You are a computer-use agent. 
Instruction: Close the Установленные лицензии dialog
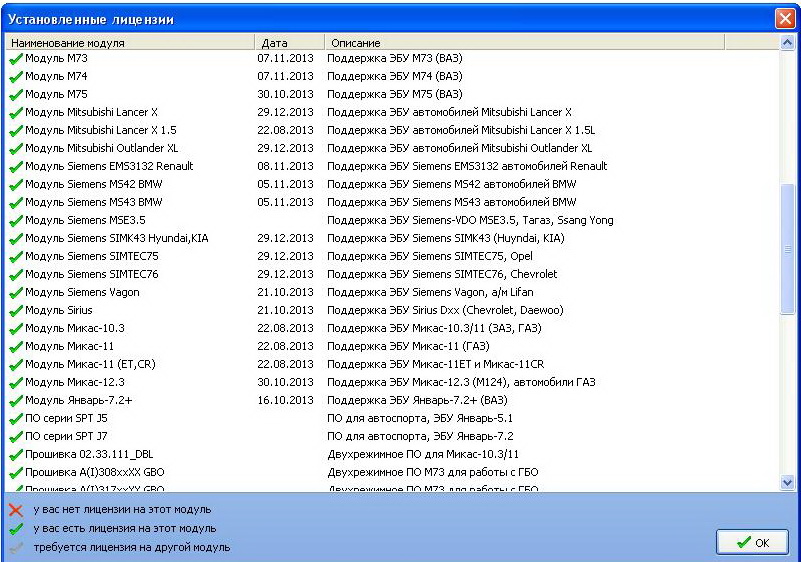[x=785, y=19]
